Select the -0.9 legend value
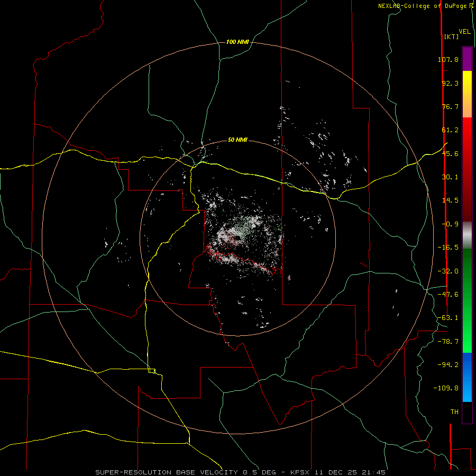 click(x=450, y=224)
